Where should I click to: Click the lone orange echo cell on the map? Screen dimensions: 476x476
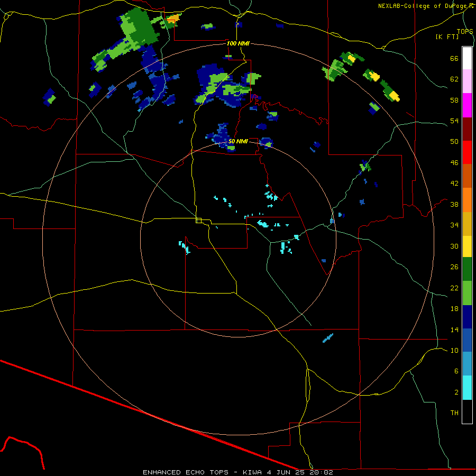point(173,19)
